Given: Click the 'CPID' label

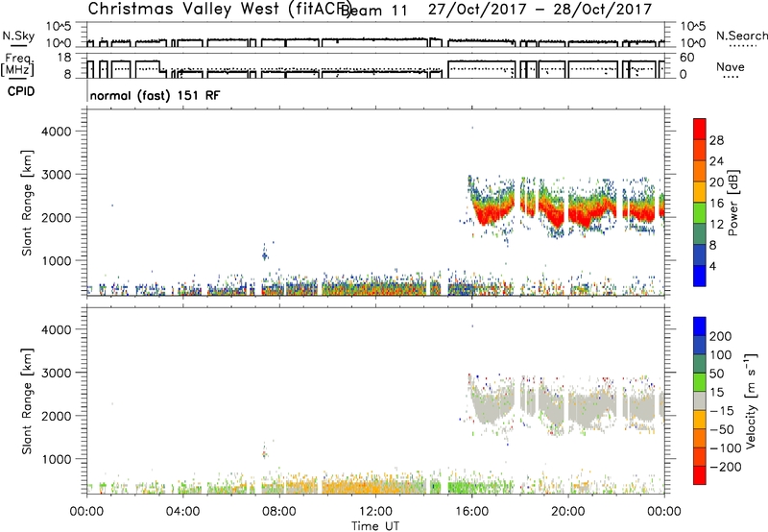Looking at the screenshot, I should (21, 91).
